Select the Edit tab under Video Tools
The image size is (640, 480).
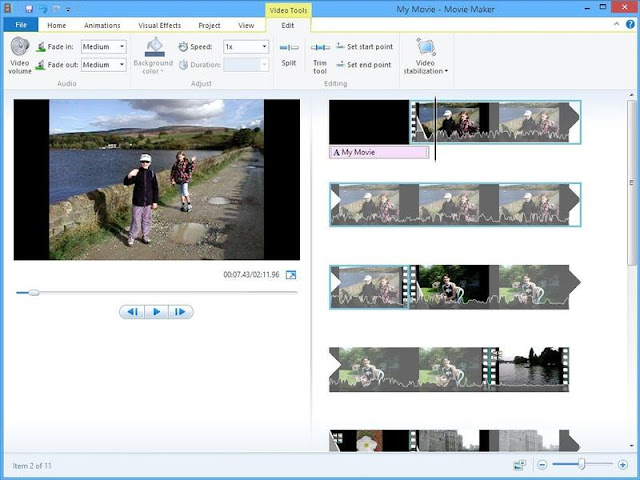288,25
